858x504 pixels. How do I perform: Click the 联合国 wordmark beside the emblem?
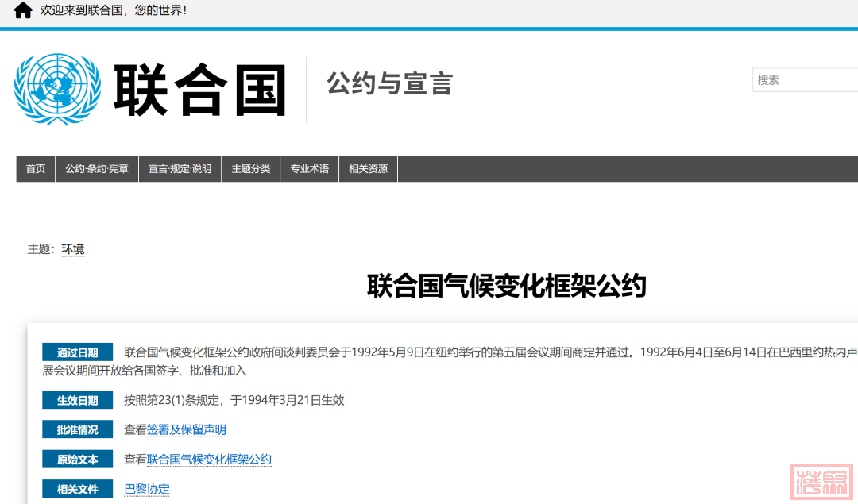(x=199, y=90)
